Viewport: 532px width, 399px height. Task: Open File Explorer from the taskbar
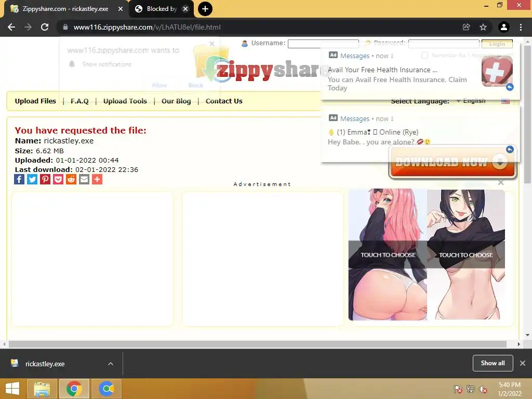[x=42, y=389]
